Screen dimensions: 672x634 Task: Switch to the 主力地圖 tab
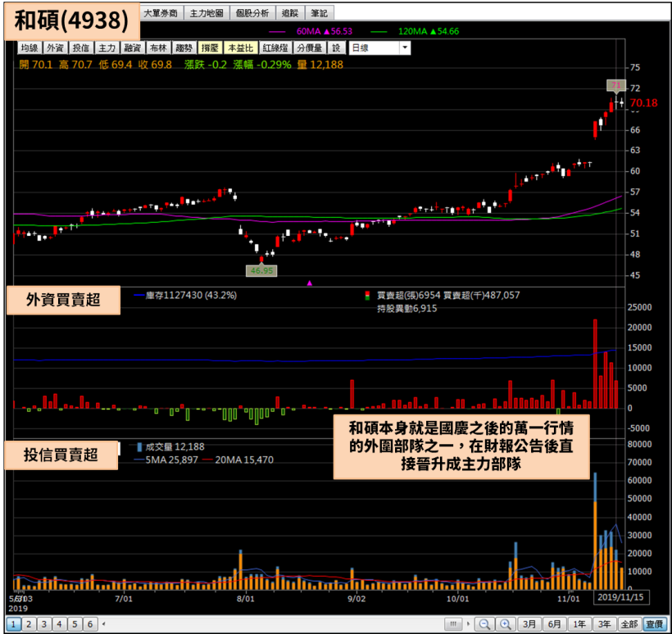tap(207, 13)
